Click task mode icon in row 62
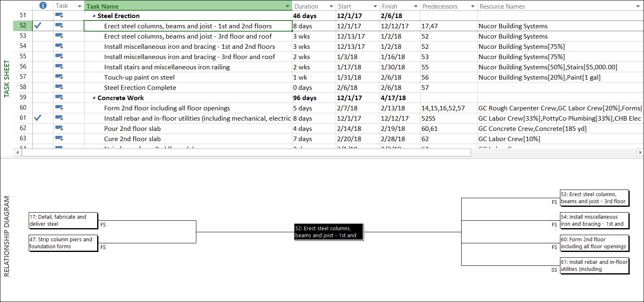The height and width of the screenshot is (302, 644). click(59, 128)
